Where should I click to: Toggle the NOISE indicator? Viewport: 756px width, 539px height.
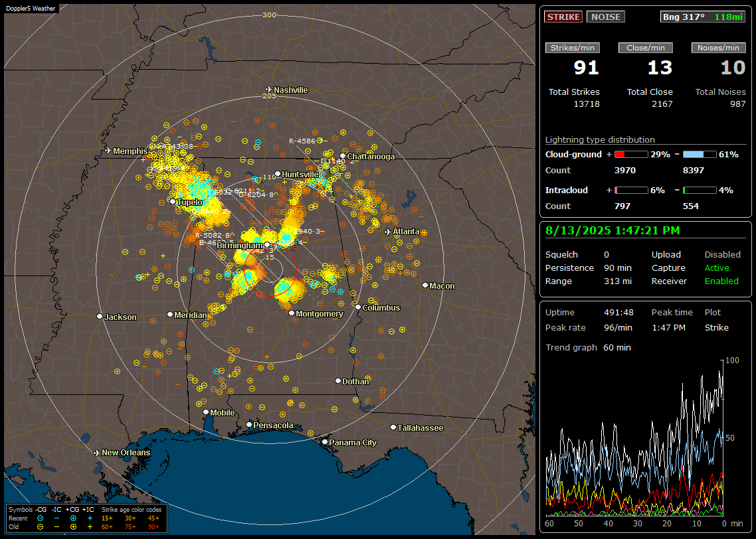[606, 17]
